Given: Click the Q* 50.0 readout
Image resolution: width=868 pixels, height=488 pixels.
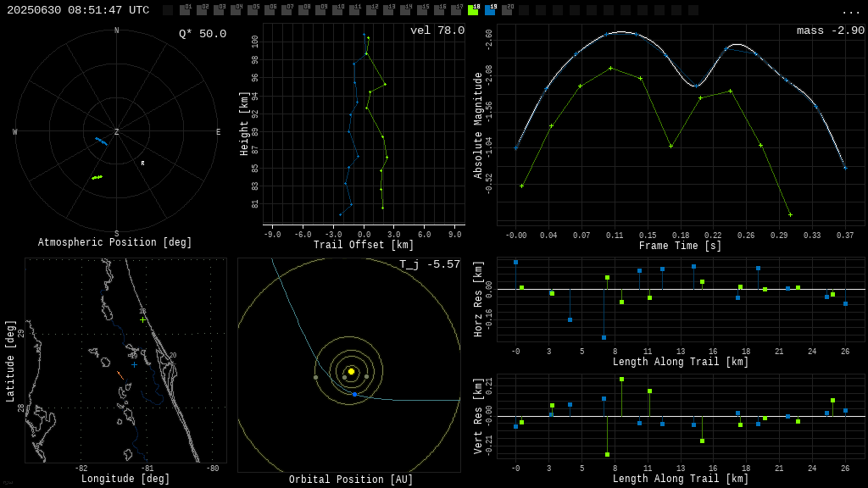Looking at the screenshot, I should [202, 34].
